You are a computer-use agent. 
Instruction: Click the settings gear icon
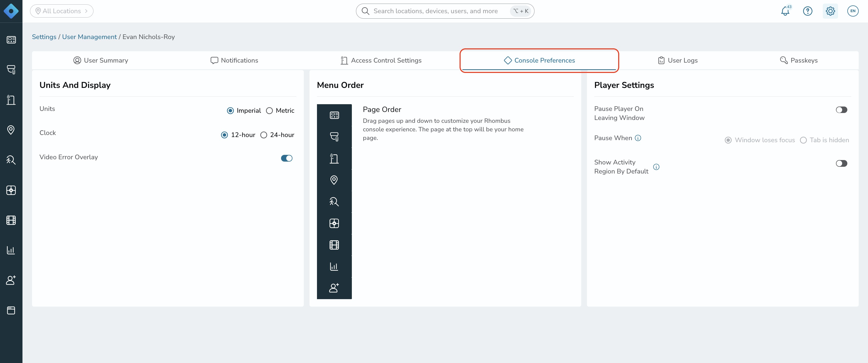click(x=830, y=11)
